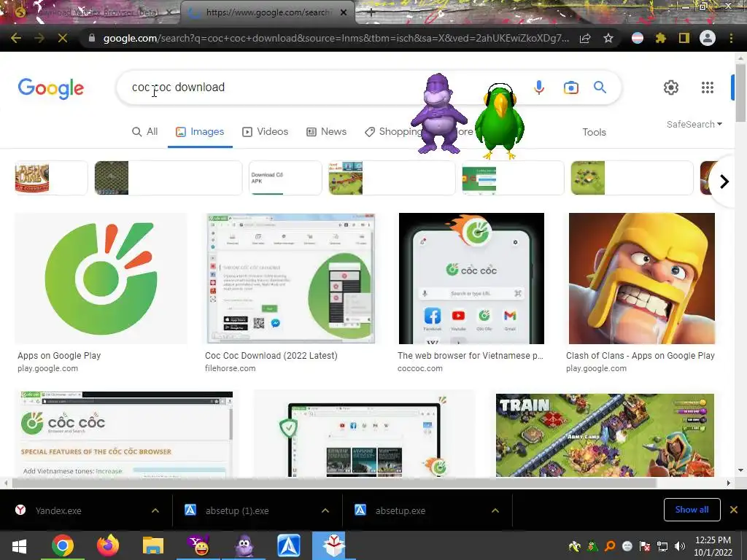Go back with the browser back arrow

pyautogui.click(x=16, y=38)
